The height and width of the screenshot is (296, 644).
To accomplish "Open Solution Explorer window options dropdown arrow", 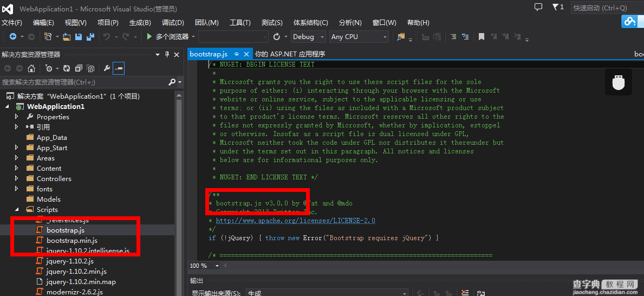I will [x=158, y=55].
